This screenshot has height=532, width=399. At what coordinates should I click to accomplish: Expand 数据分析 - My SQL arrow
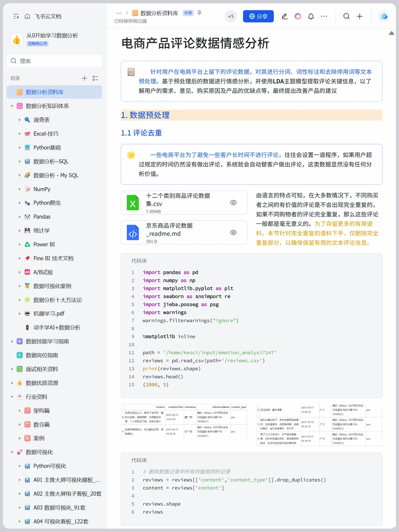(x=20, y=175)
